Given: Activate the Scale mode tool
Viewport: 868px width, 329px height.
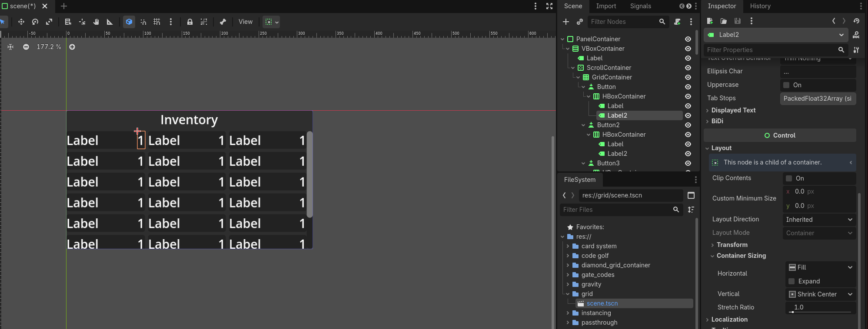Looking at the screenshot, I should [x=49, y=22].
